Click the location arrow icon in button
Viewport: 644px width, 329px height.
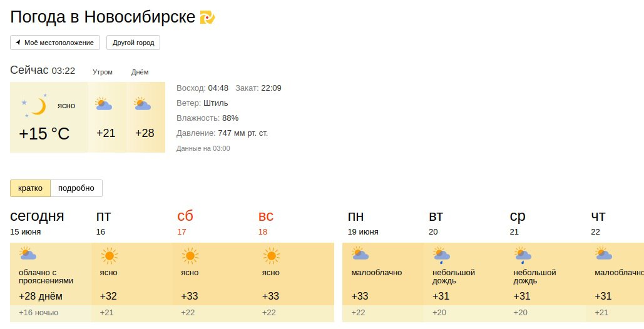pyautogui.click(x=18, y=43)
